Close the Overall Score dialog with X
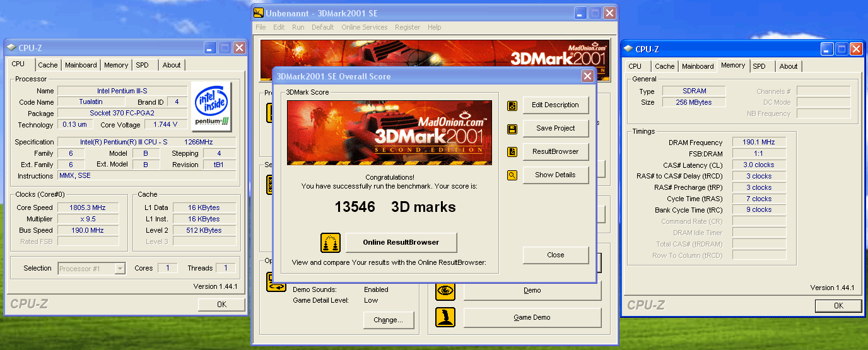This screenshot has height=350, width=868. (x=587, y=76)
